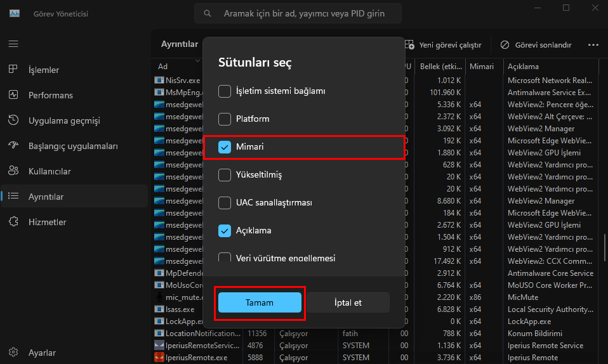Check İşletim sistemi bağlamı checkbox

[225, 91]
